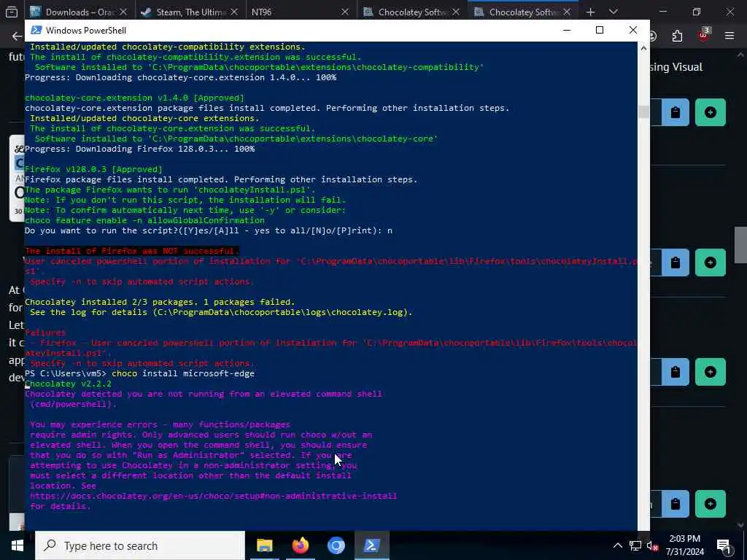Open the uBlock Origin icon showing badge 3

[704, 36]
